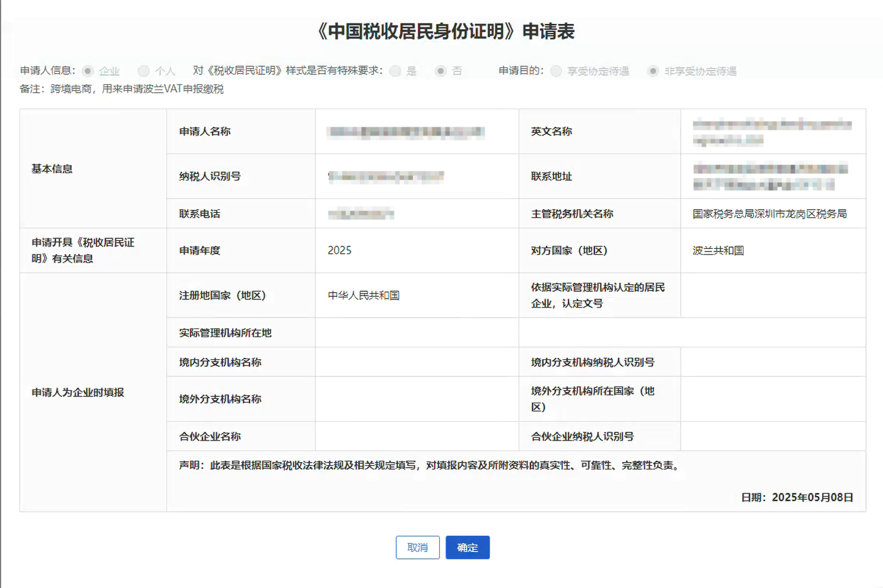
Task: Click the 主管税务机关名称 value cell
Action: pyautogui.click(x=769, y=214)
